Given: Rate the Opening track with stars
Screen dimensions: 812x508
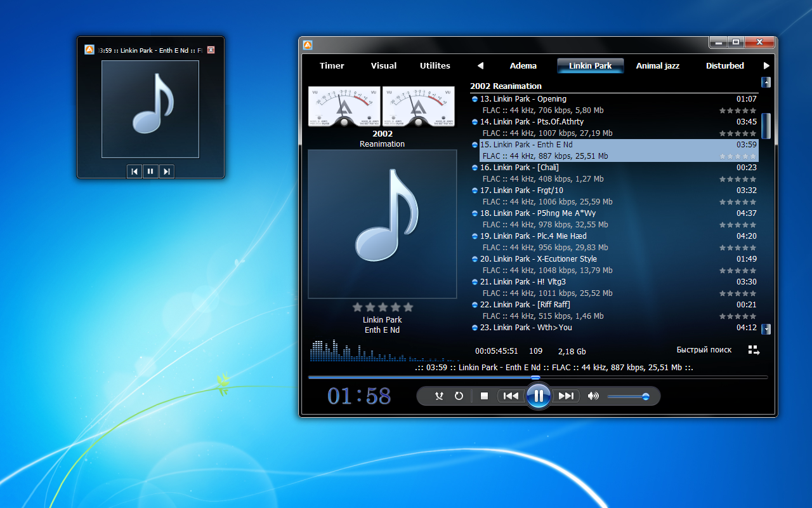Looking at the screenshot, I should (738, 110).
